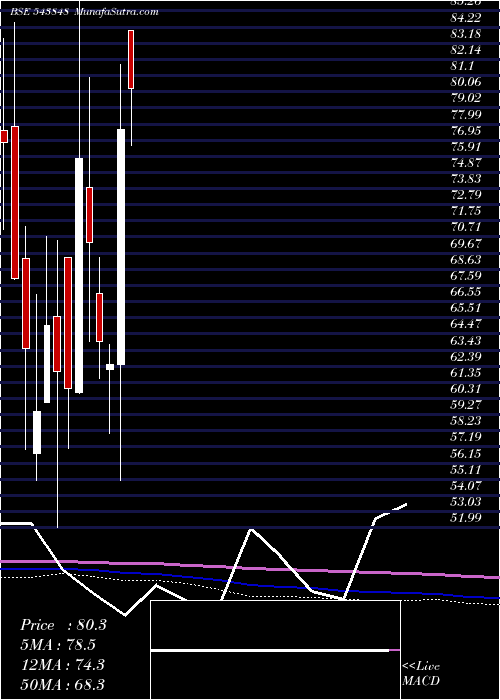
Task: Click the 70.71 price axis label
Action: (x=467, y=227)
